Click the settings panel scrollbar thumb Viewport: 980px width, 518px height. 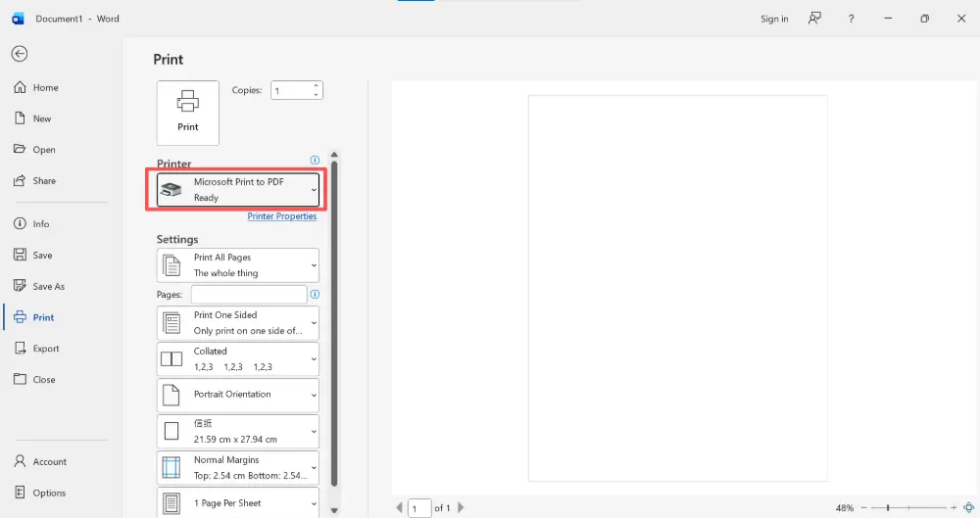click(334, 323)
